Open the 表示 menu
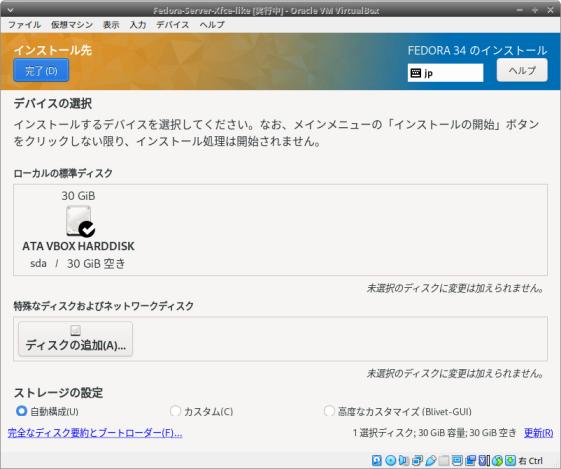 [111, 25]
